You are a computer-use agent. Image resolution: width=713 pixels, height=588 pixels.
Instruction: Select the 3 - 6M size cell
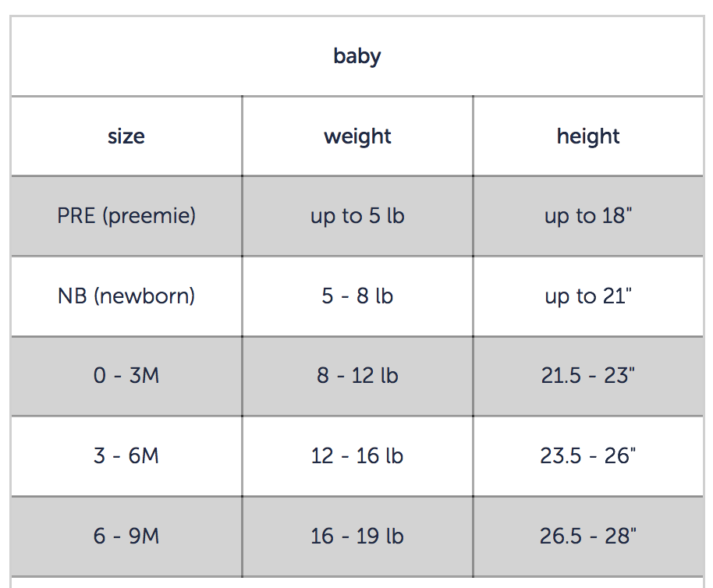tap(126, 456)
